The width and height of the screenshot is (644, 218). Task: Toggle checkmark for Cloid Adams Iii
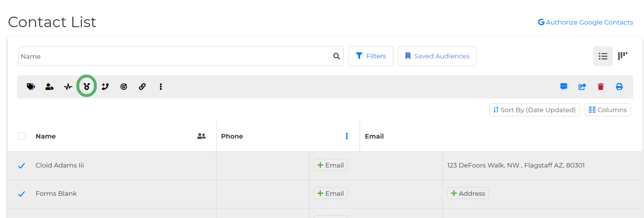point(22,166)
